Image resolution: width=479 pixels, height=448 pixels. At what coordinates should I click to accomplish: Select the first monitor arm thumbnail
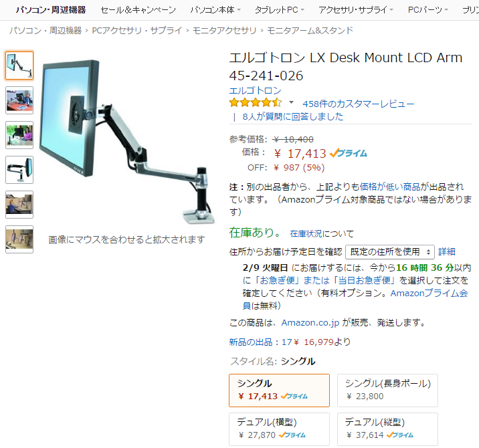click(x=19, y=66)
